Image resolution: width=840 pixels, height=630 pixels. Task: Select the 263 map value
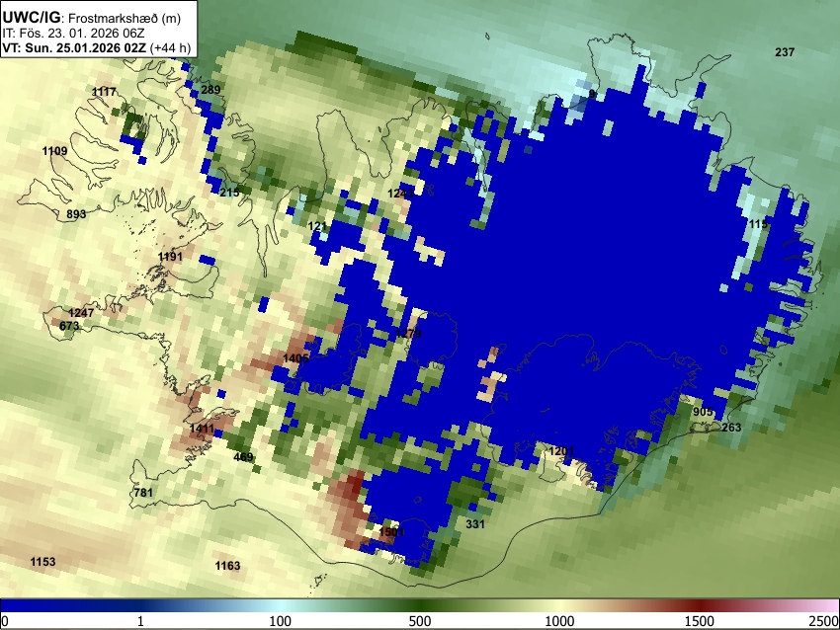click(x=731, y=428)
